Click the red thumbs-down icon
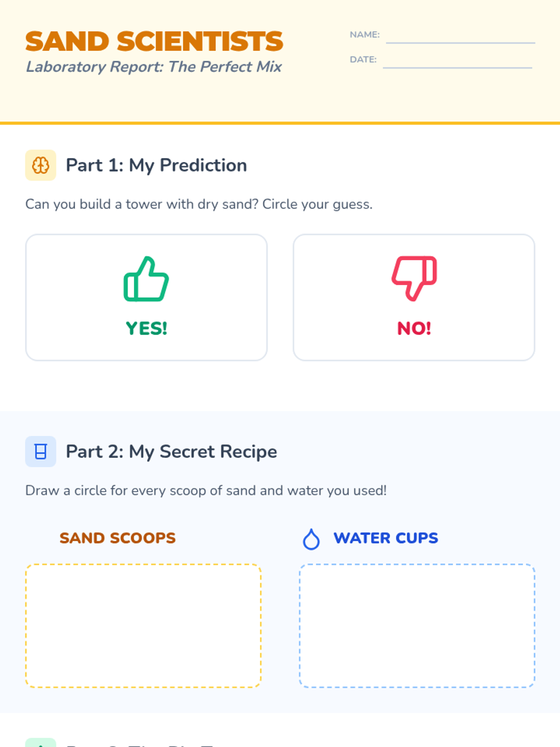Screen dimensions: 560x747 point(414,279)
